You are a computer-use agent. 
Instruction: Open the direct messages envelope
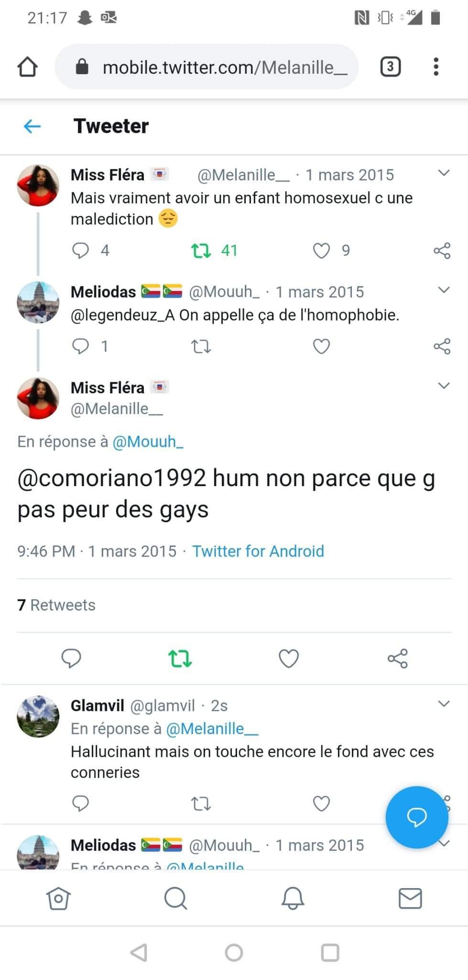[x=410, y=899]
